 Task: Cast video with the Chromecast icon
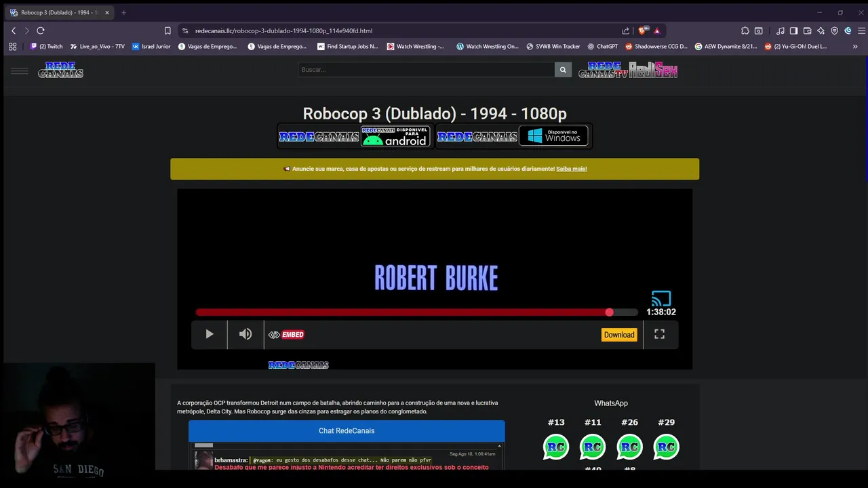[x=661, y=298]
